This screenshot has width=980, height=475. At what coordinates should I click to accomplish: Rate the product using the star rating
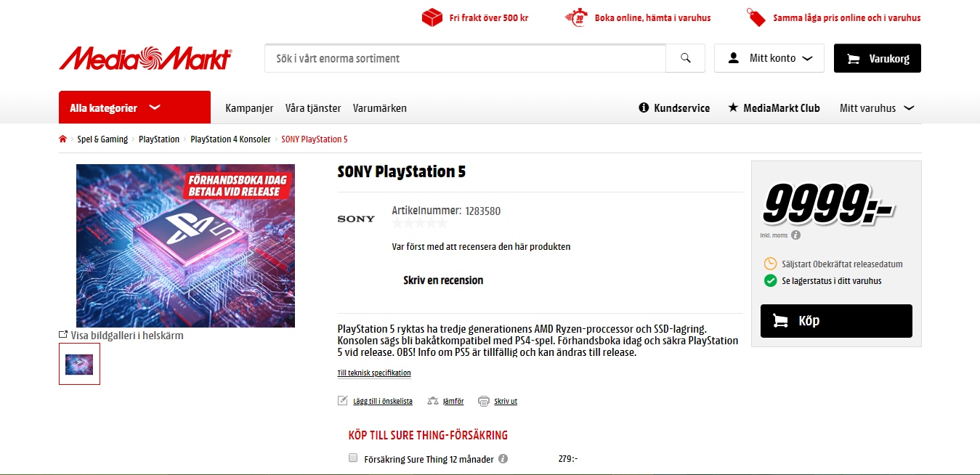(420, 224)
